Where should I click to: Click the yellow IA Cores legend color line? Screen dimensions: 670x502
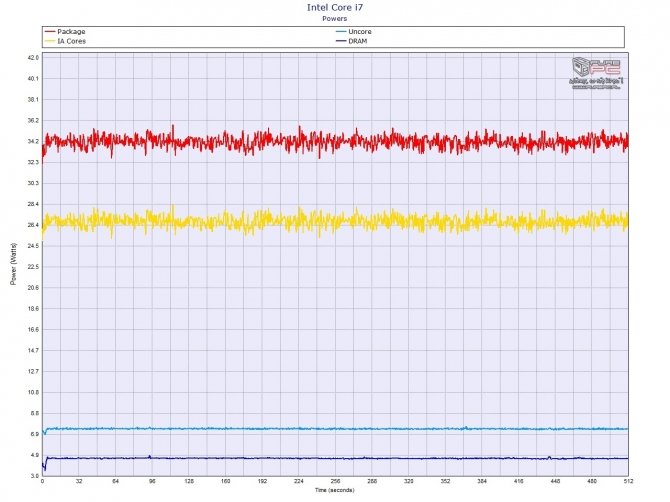[50, 41]
